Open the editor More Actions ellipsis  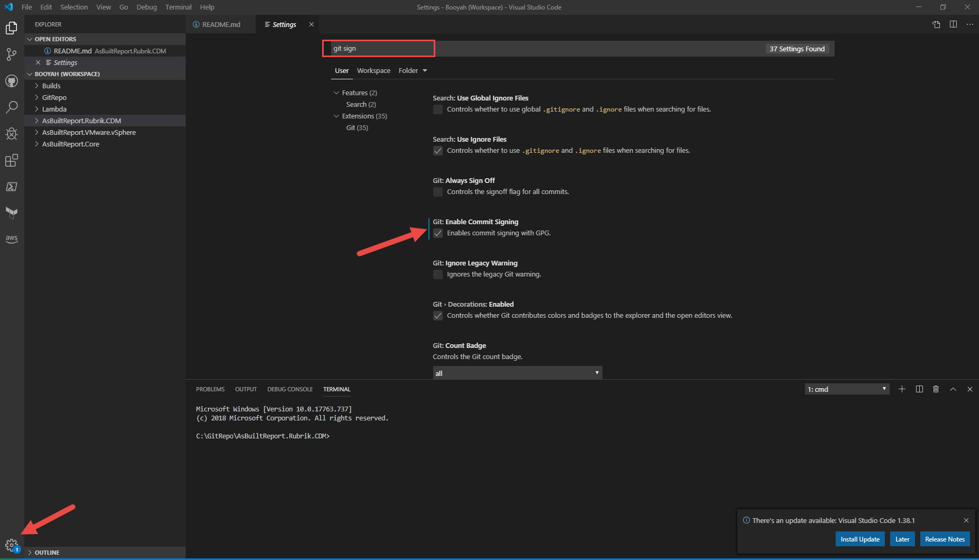pos(969,24)
